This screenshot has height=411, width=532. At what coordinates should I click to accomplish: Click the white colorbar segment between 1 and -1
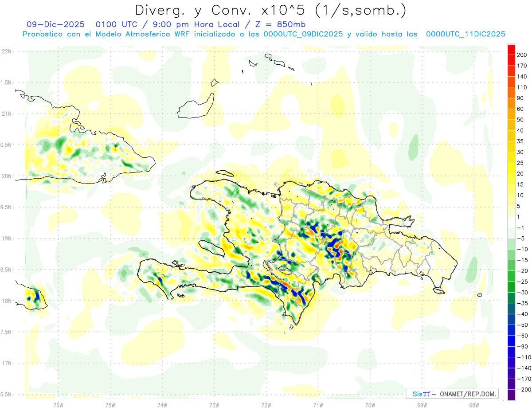(x=511, y=222)
